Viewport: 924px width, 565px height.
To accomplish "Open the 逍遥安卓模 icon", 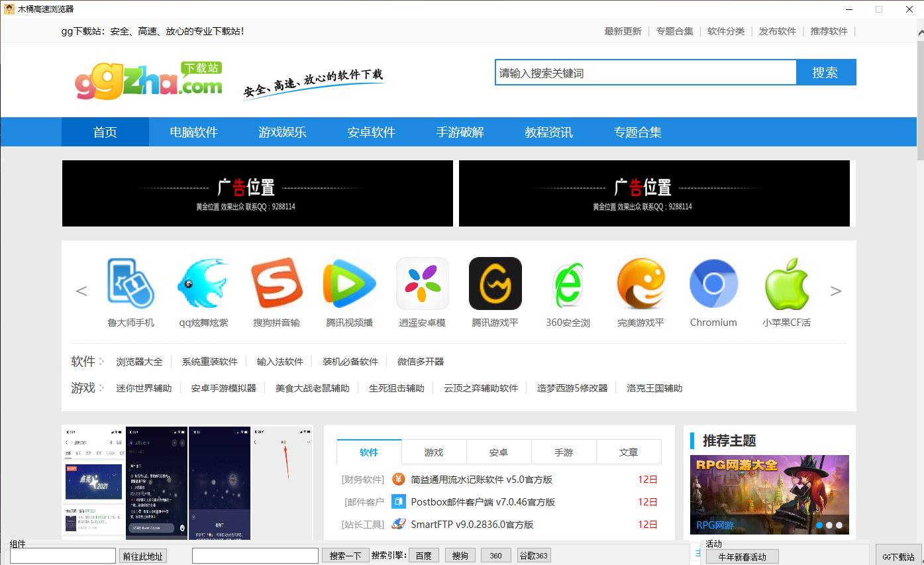I will [423, 283].
